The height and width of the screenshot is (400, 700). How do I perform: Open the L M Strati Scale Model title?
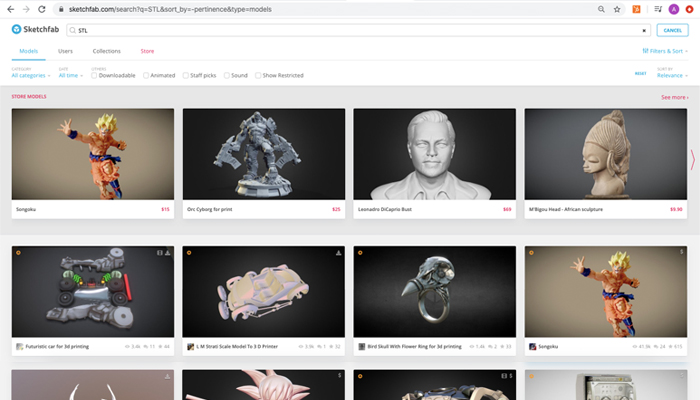click(237, 346)
